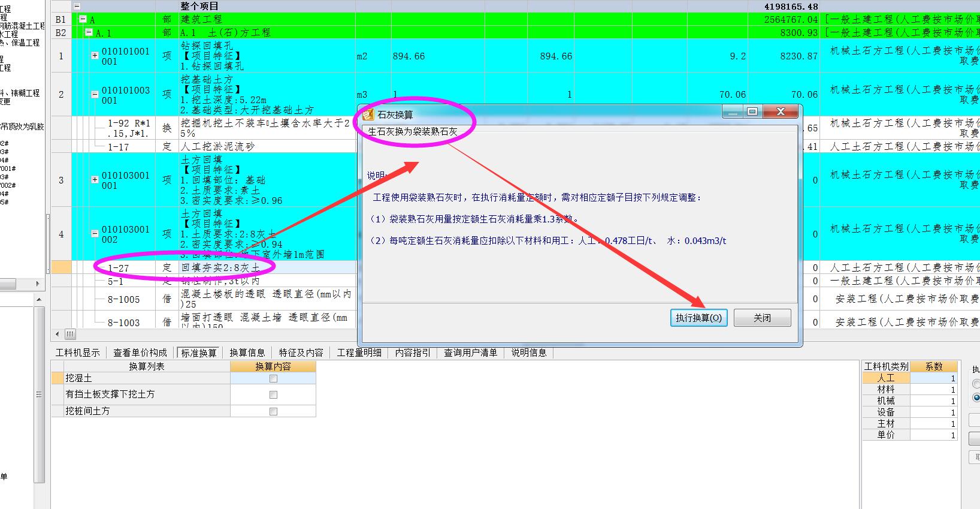Click the 关闭 button in the dialog

(762, 318)
